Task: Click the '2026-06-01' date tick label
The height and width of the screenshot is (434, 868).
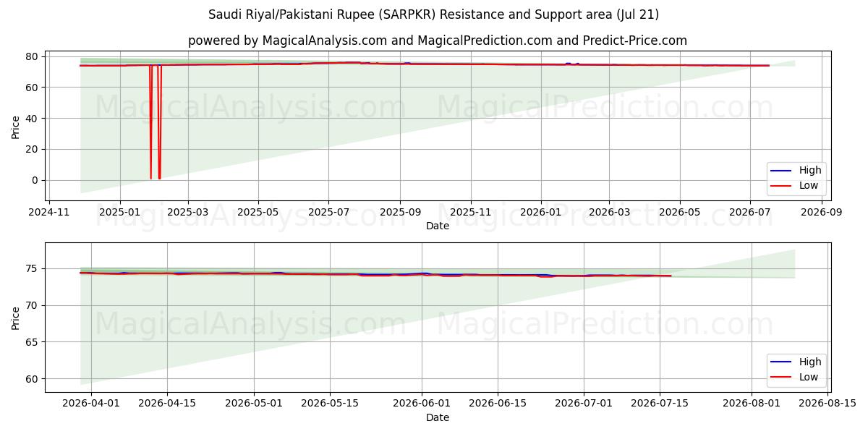Action: 422,404
